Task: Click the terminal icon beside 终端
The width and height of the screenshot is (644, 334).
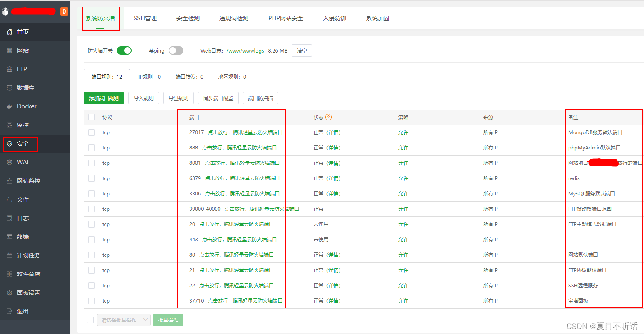Action: pos(10,237)
